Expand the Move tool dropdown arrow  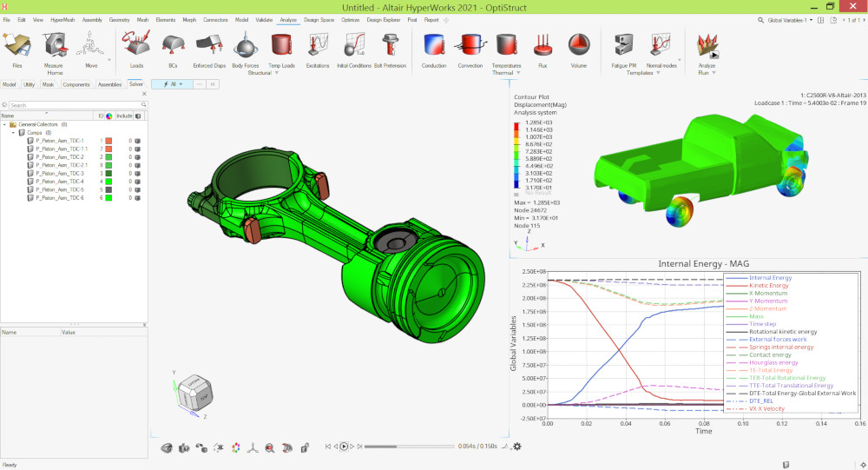pyautogui.click(x=109, y=60)
